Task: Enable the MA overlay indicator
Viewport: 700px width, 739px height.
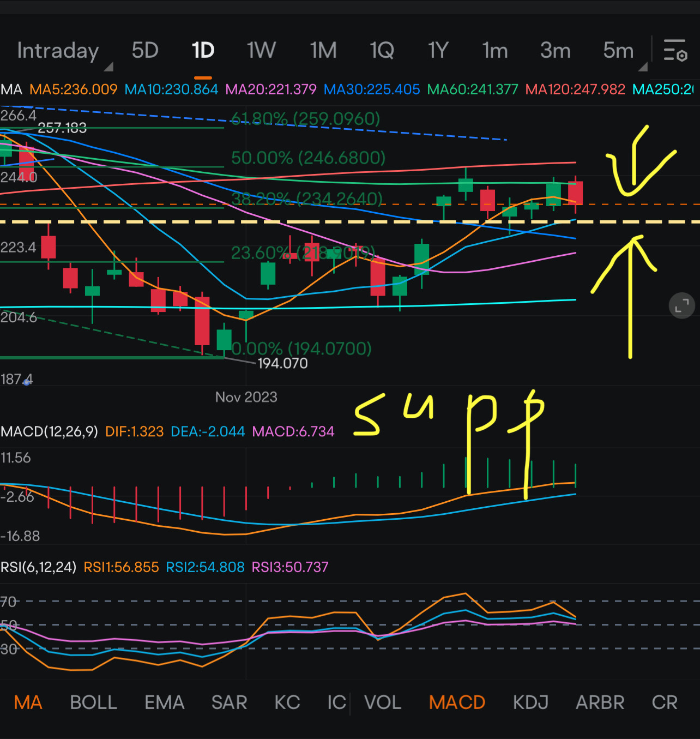Action: [28, 702]
